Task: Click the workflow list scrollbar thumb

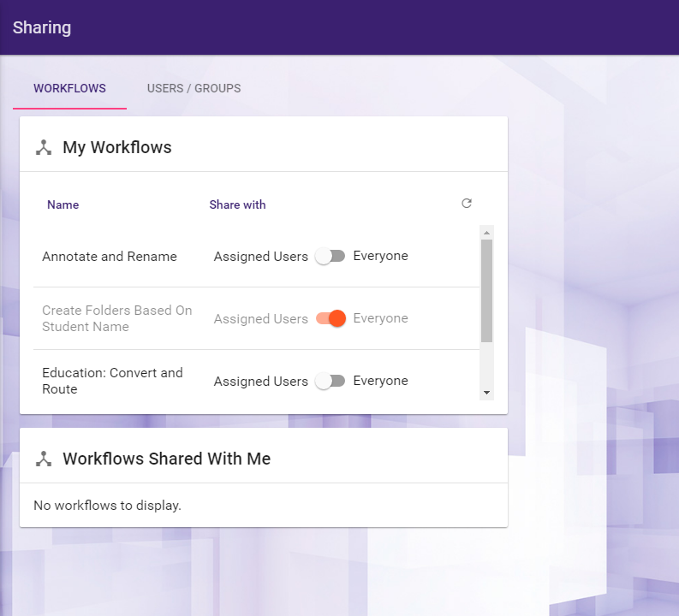Action: coord(486,291)
